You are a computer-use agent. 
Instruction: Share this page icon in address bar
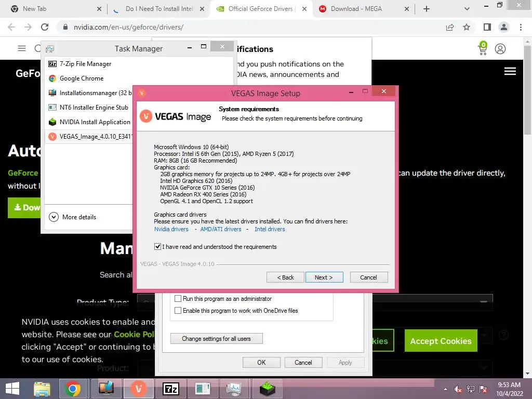[x=450, y=27]
